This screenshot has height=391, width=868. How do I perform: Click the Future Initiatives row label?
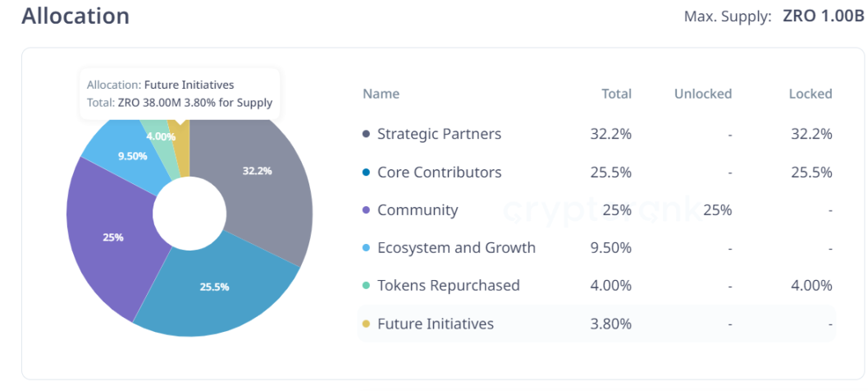[435, 324]
